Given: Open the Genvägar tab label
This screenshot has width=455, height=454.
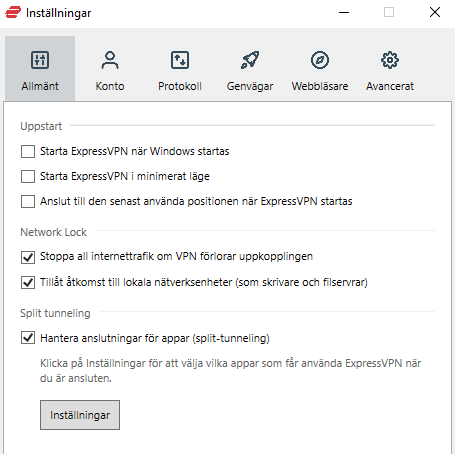Looking at the screenshot, I should click(250, 86).
